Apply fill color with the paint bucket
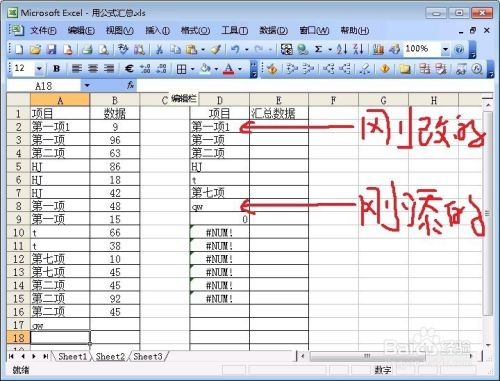The height and width of the screenshot is (381, 500). click(205, 69)
